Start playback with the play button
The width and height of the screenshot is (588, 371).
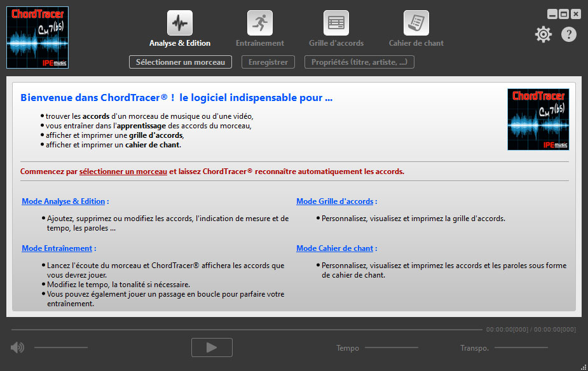click(x=212, y=347)
